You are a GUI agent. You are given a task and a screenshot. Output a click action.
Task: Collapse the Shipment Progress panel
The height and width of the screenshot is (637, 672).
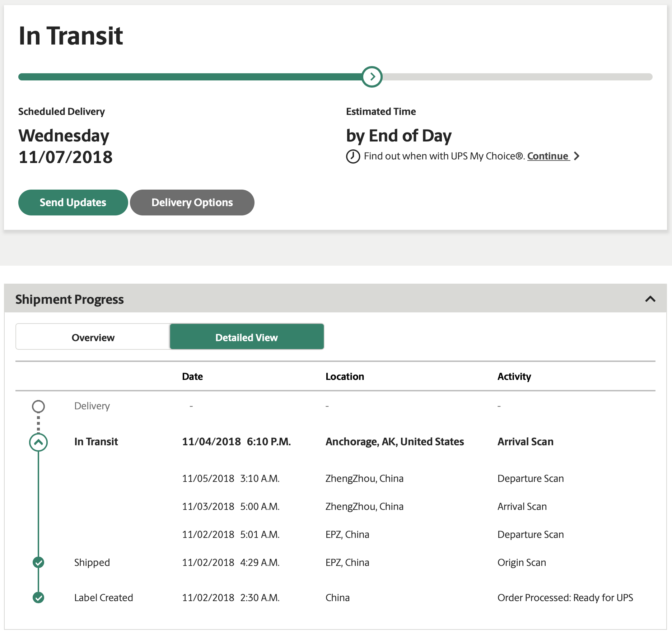(650, 299)
